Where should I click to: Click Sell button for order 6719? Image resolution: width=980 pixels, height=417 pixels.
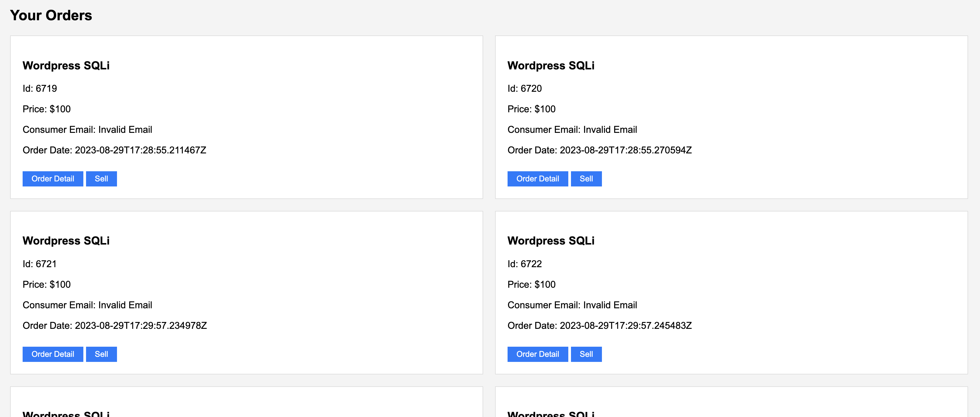(x=101, y=179)
